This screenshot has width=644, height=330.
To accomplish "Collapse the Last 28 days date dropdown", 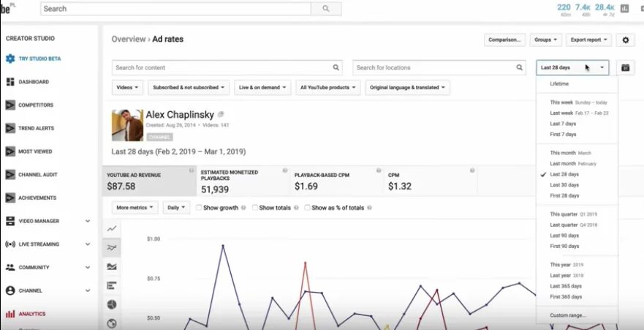I will coord(572,67).
